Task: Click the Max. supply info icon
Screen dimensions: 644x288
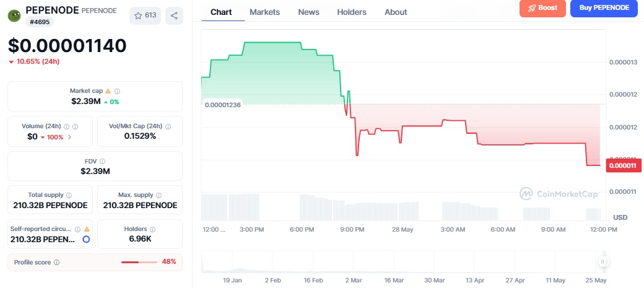Action: tap(159, 195)
